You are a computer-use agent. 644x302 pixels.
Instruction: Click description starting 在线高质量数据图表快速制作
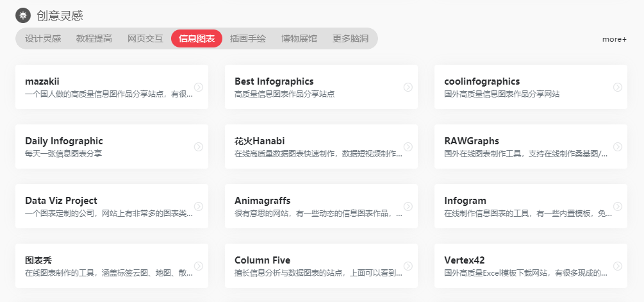(x=318, y=154)
